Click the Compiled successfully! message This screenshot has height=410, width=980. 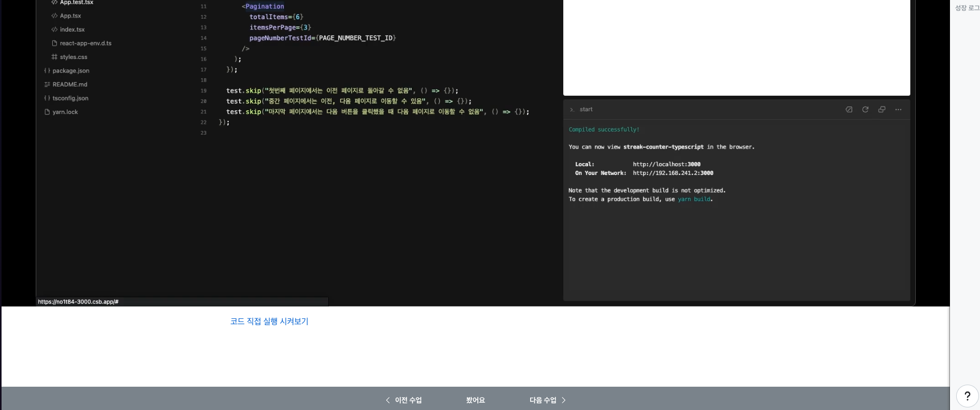click(604, 129)
